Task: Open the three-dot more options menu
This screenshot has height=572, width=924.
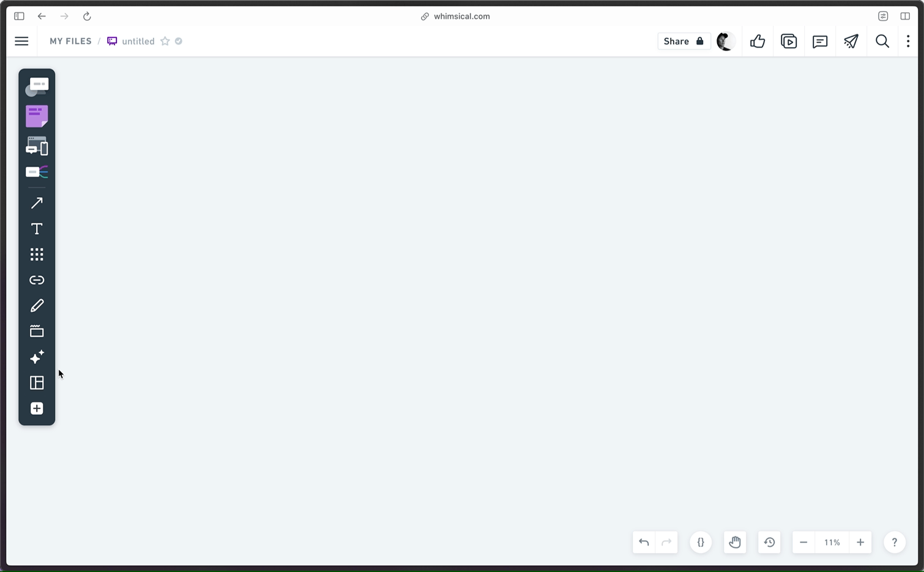Action: point(908,41)
